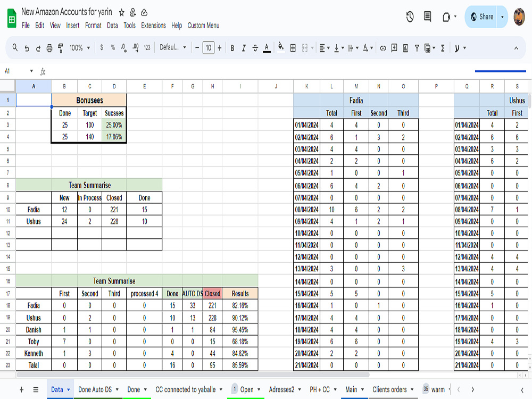
Task: Open the Insert menu
Action: 72,26
